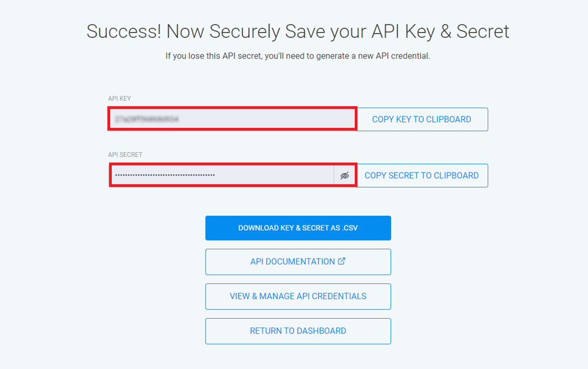This screenshot has height=369, width=588.
Task: Click the 'API KEY' field label
Action: point(119,99)
